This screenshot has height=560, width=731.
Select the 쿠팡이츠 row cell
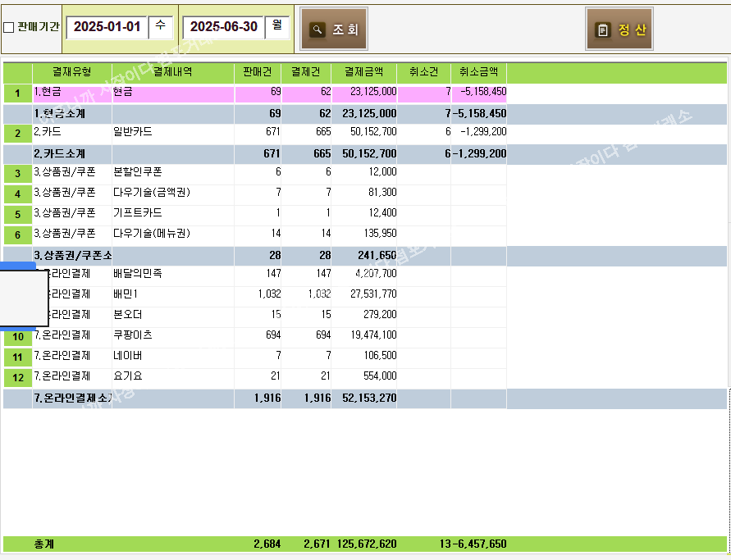(172, 335)
